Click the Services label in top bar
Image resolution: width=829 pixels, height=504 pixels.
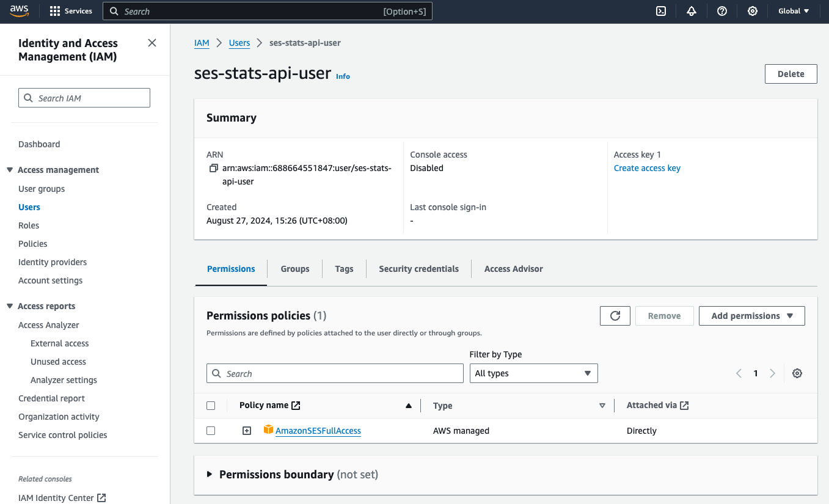[x=78, y=11]
